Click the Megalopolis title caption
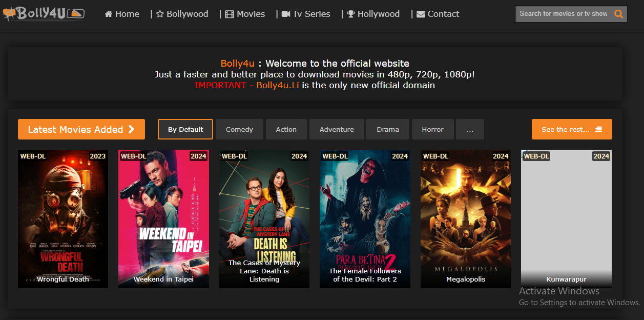This screenshot has height=320, width=644. 466,279
